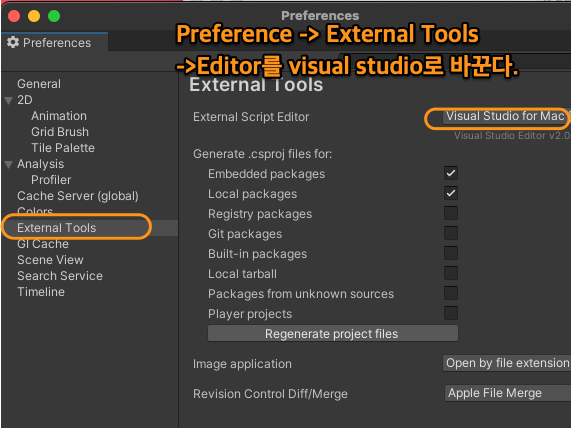The height and width of the screenshot is (428, 571).
Task: Open GI Cache preferences
Action: (x=43, y=244)
